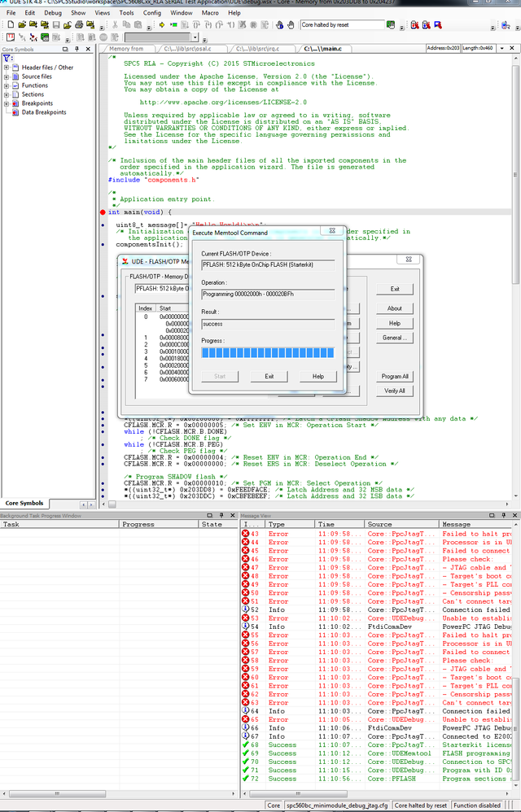Click the Paste clipboard icon
This screenshot has height=812, width=521.
pos(138,24)
